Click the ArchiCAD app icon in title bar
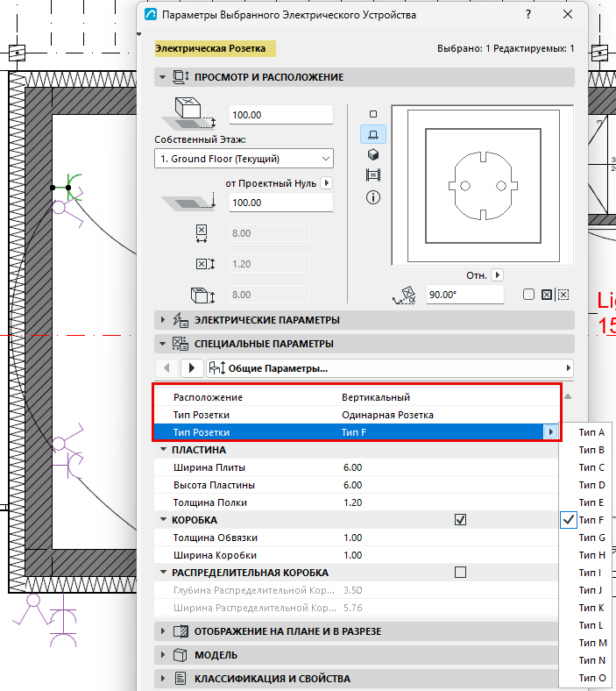616x691 pixels. click(x=151, y=15)
